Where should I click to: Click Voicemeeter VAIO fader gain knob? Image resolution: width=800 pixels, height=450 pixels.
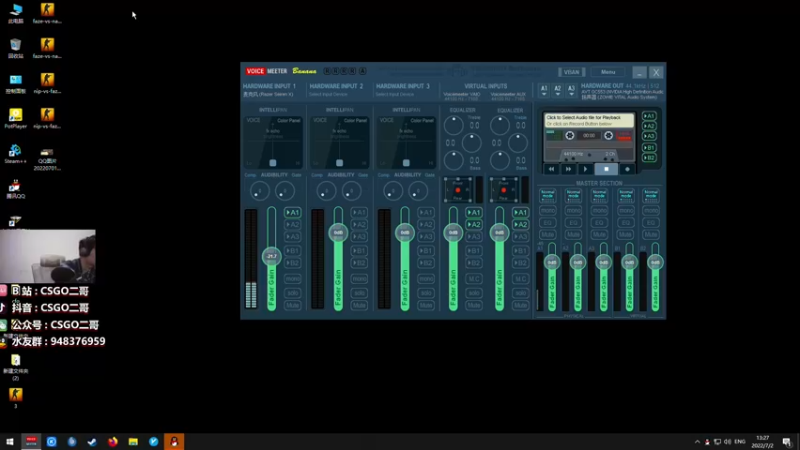[x=453, y=233]
